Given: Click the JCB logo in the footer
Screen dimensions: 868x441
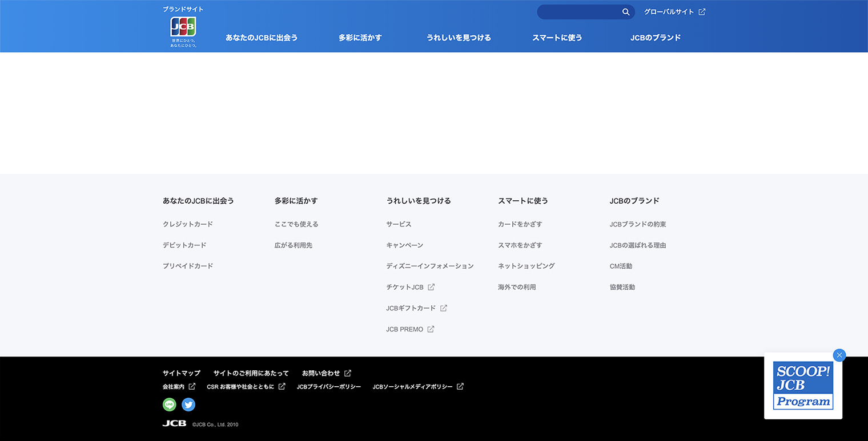Looking at the screenshot, I should pos(174,424).
